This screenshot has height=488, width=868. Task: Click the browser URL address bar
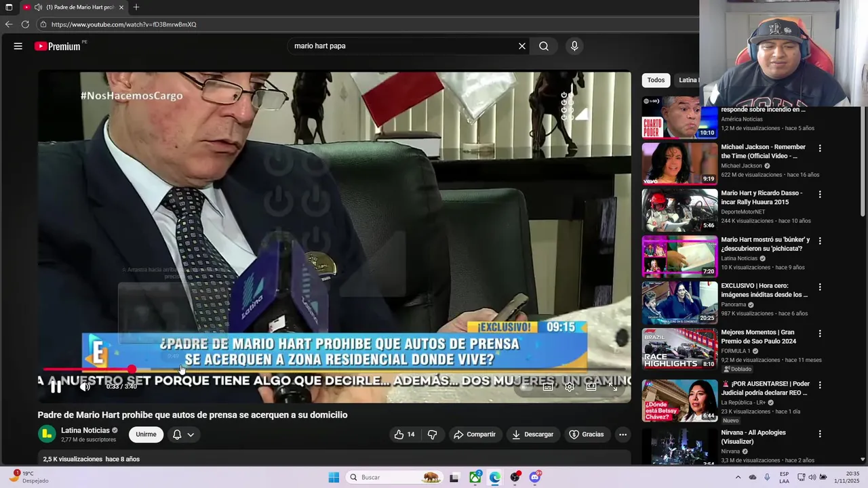tap(366, 24)
